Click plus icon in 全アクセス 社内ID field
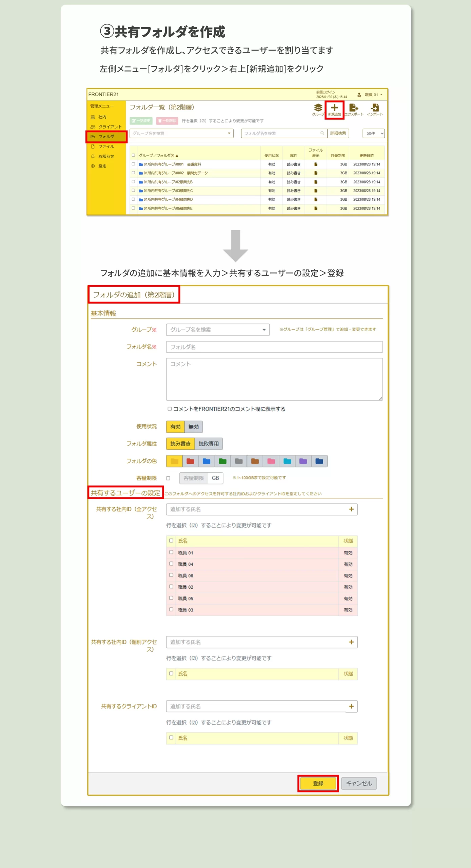This screenshot has width=471, height=868. [x=351, y=509]
